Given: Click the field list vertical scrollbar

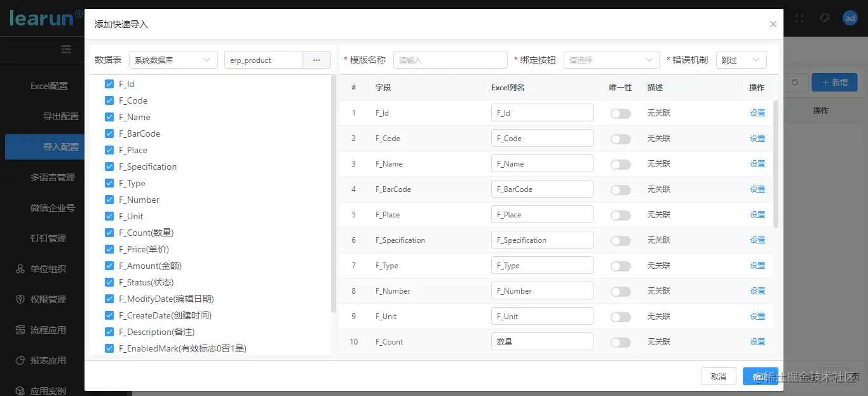Looking at the screenshot, I should click(x=334, y=194).
